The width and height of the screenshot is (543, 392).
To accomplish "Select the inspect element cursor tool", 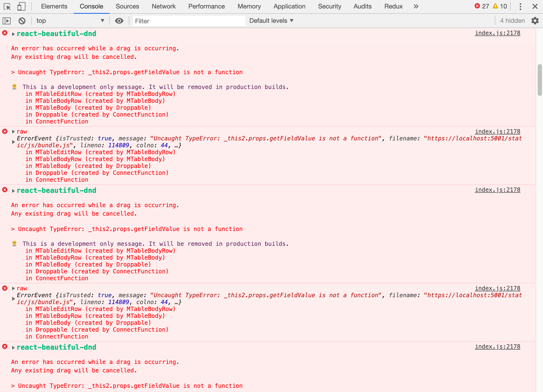I will [x=7, y=6].
